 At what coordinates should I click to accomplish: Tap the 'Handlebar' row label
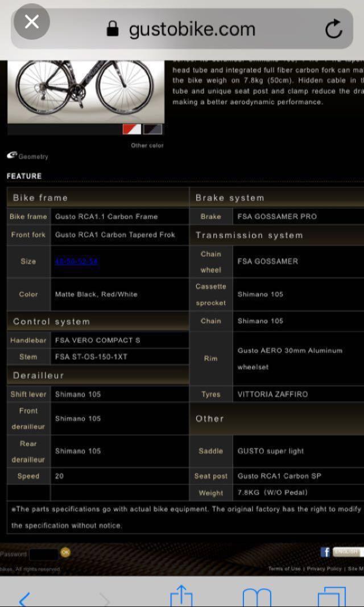28,340
